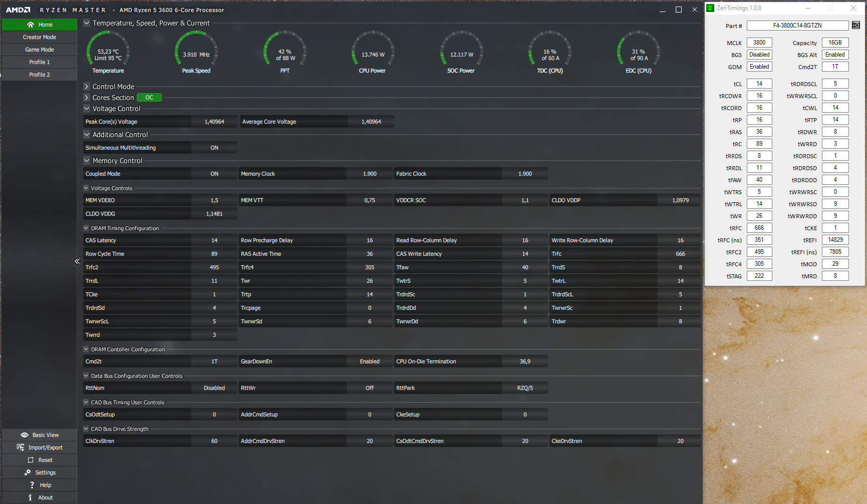Click the About info icon
The height and width of the screenshot is (504, 867).
[x=30, y=497]
